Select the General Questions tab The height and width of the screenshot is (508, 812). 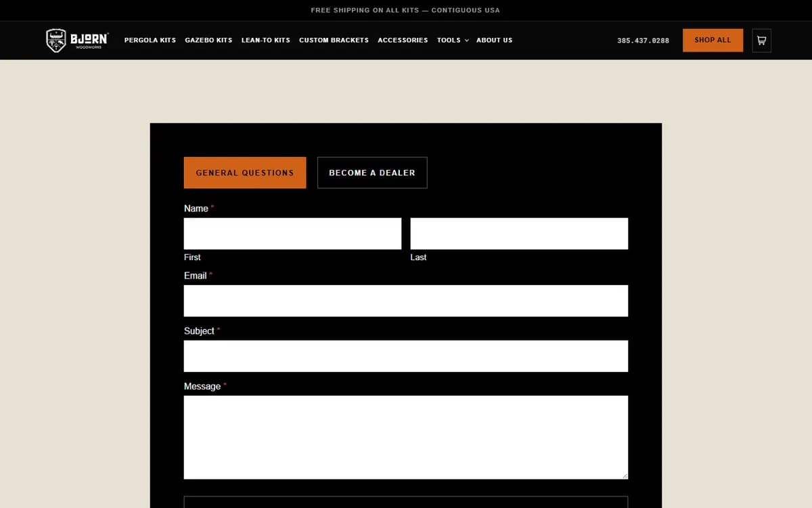coord(245,173)
